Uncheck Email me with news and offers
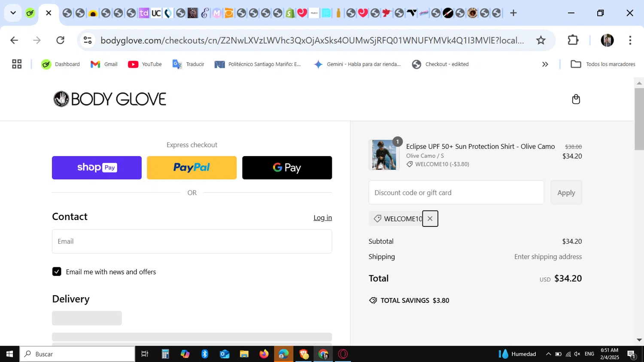The width and height of the screenshot is (644, 362). [x=57, y=271]
